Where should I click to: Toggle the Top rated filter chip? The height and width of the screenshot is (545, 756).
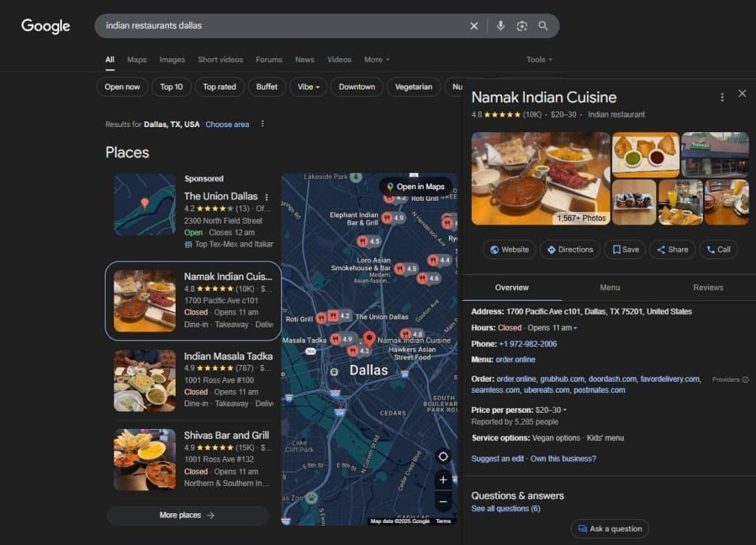point(219,87)
